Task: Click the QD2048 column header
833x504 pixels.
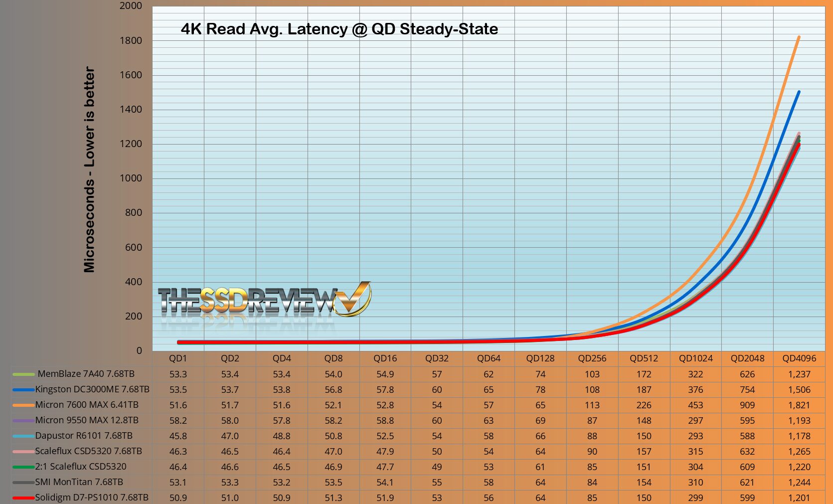Action: (x=748, y=358)
